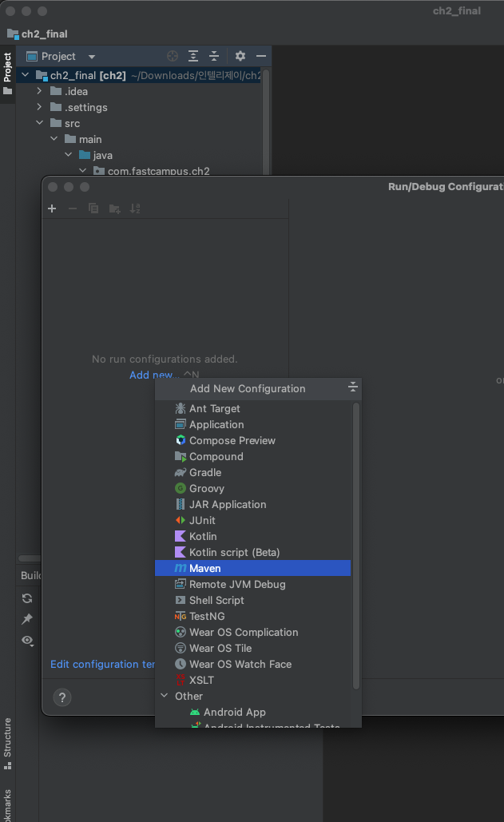Select JUnit configuration type

coord(252,521)
